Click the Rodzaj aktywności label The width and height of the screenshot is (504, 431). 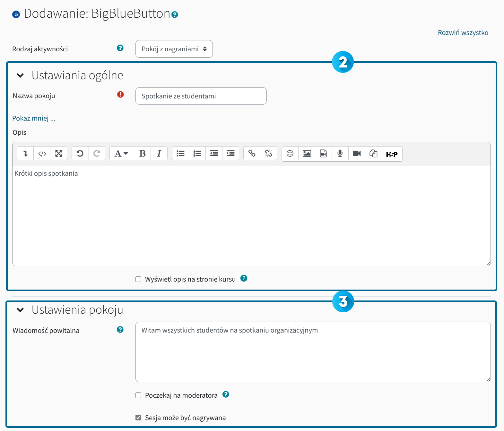[40, 49]
